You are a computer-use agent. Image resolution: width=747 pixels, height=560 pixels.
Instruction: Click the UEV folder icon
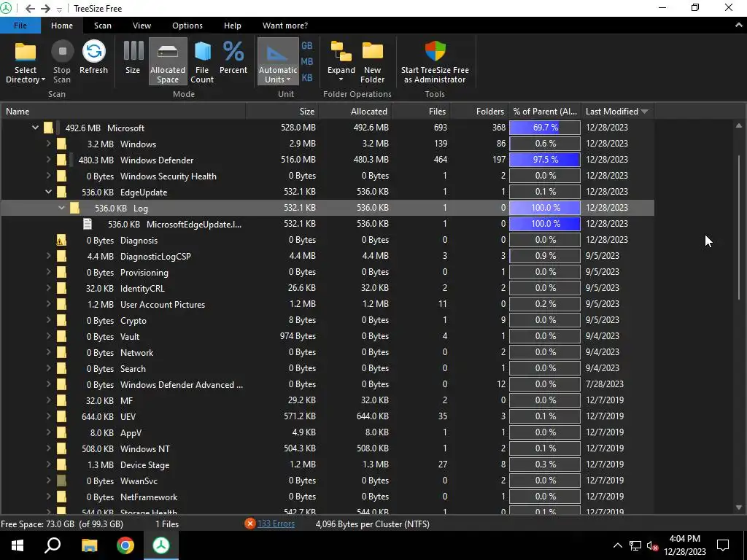[61, 416]
